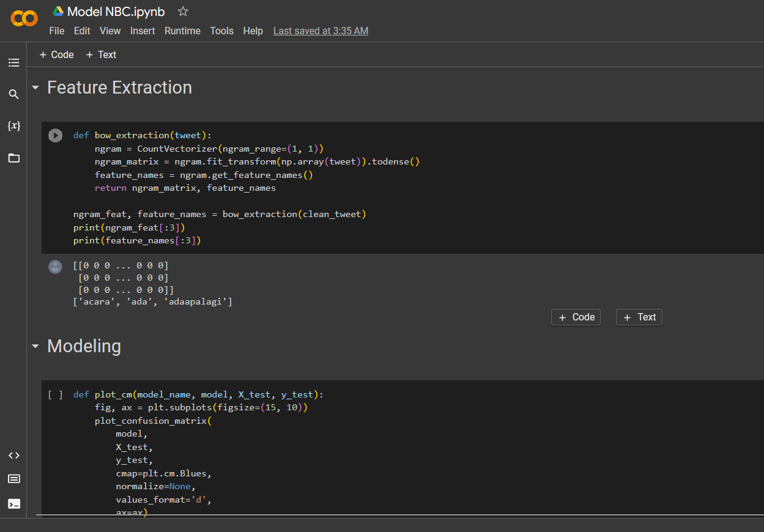764x532 pixels.
Task: Click the 'plot_confusion_matrix(' line
Action: click(153, 421)
